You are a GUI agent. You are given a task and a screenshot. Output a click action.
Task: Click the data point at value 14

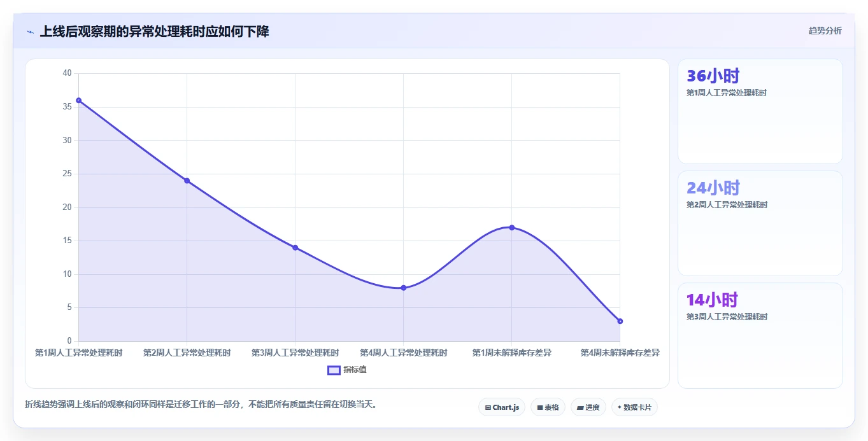coord(295,248)
